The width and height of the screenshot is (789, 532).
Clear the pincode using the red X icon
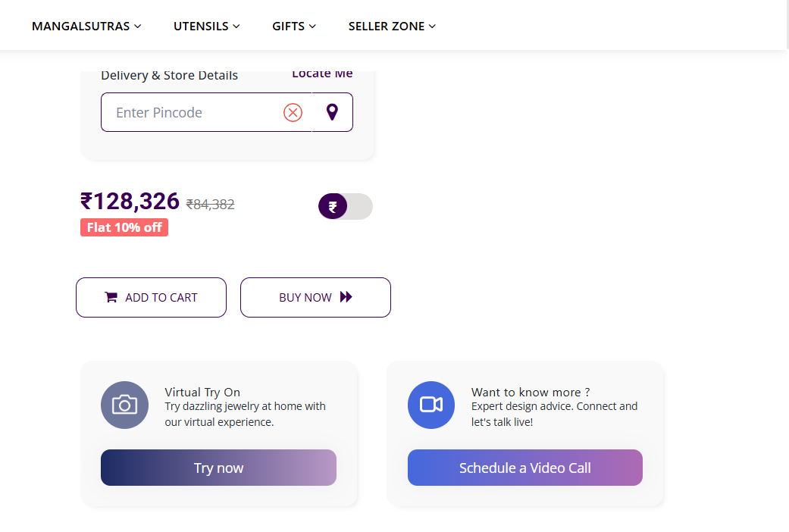293,112
